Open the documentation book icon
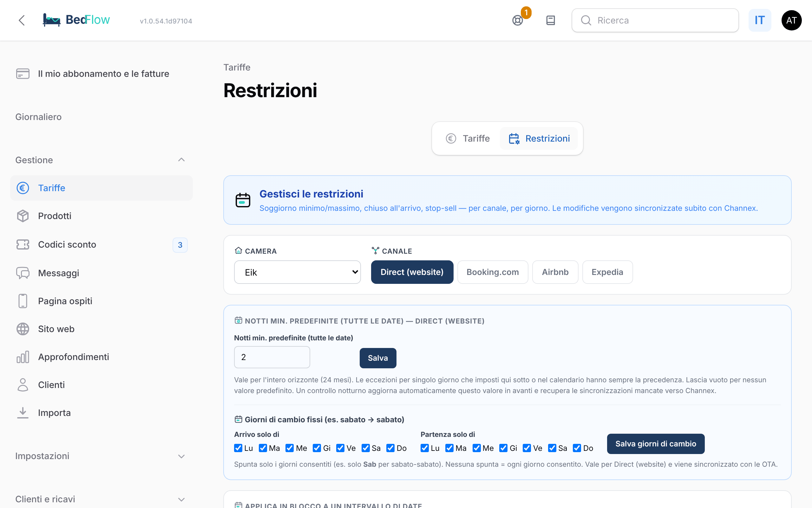 click(x=551, y=21)
